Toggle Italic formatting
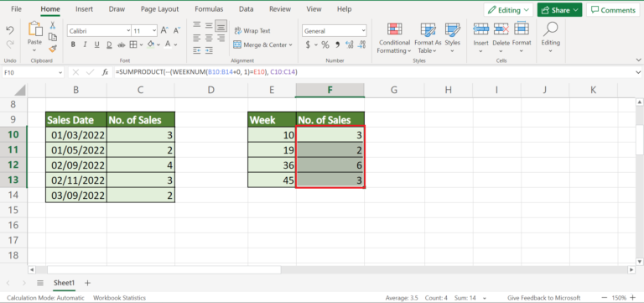The width and height of the screenshot is (644, 303). 85,44
